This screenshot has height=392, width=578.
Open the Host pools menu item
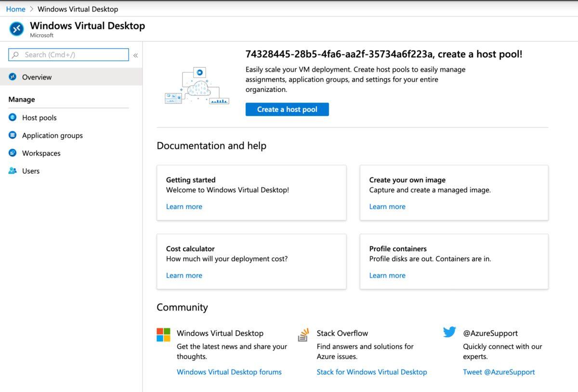39,118
